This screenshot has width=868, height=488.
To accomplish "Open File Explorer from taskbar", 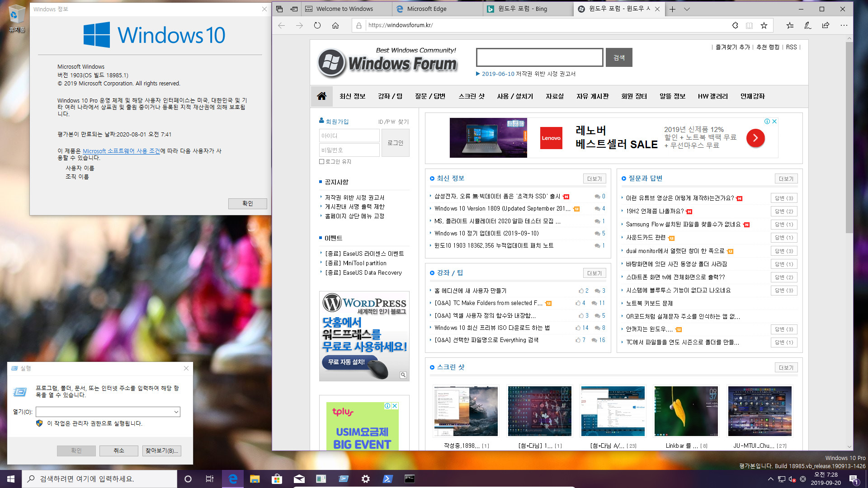I will click(x=255, y=479).
